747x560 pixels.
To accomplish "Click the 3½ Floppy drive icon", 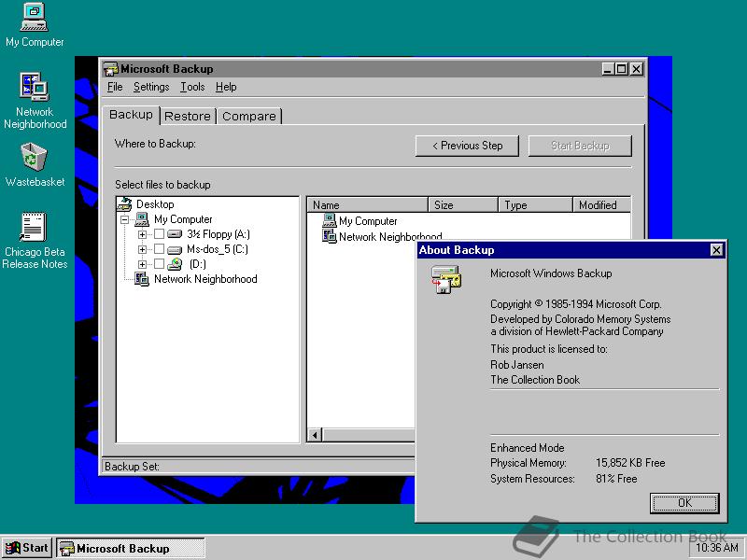I will pos(175,234).
